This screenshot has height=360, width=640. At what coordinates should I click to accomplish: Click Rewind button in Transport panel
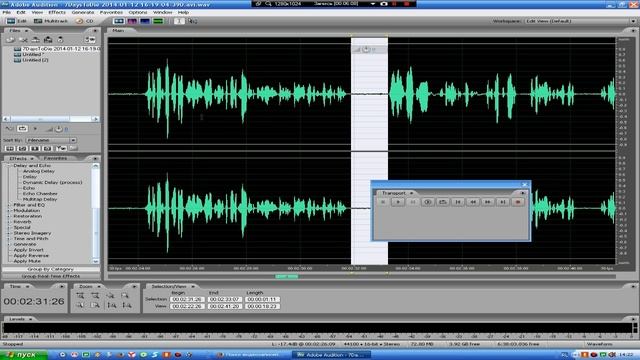(x=473, y=202)
